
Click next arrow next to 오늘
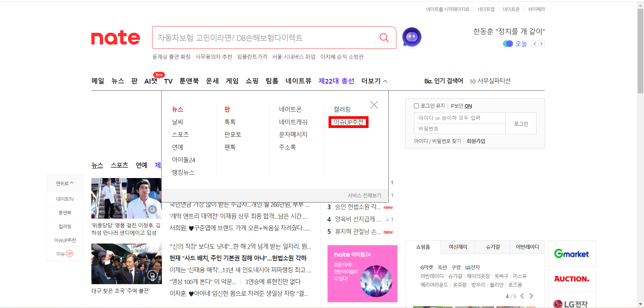(541, 44)
